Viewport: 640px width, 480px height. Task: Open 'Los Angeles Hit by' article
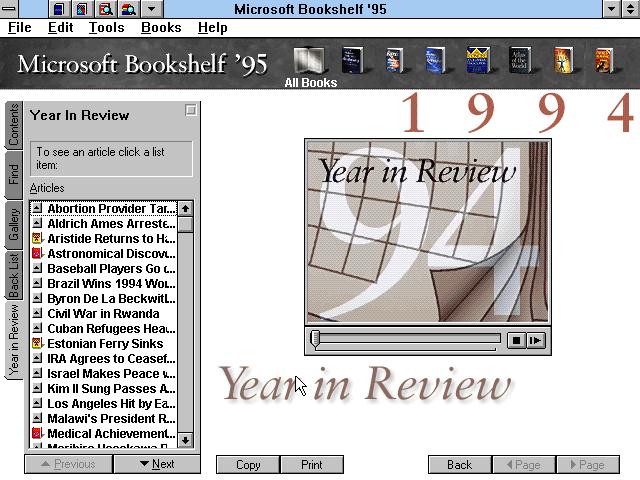111,404
